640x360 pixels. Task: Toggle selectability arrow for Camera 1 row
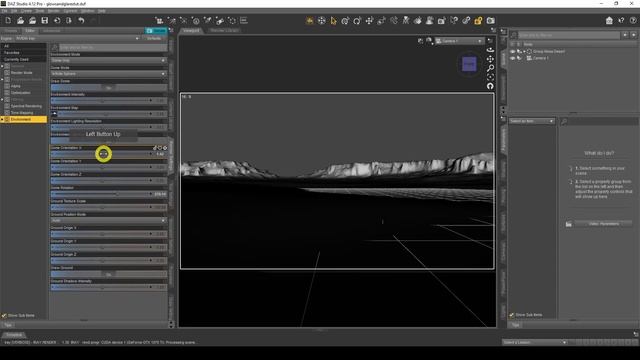tap(519, 58)
